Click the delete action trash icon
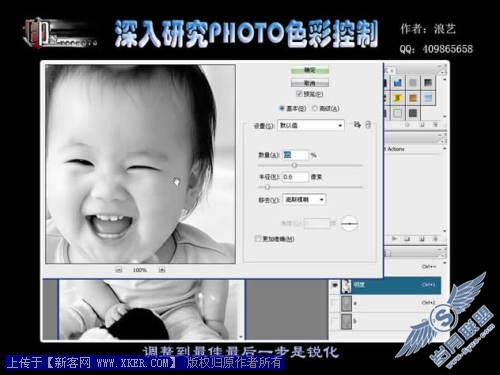This screenshot has height=375, width=500. pos(435,239)
